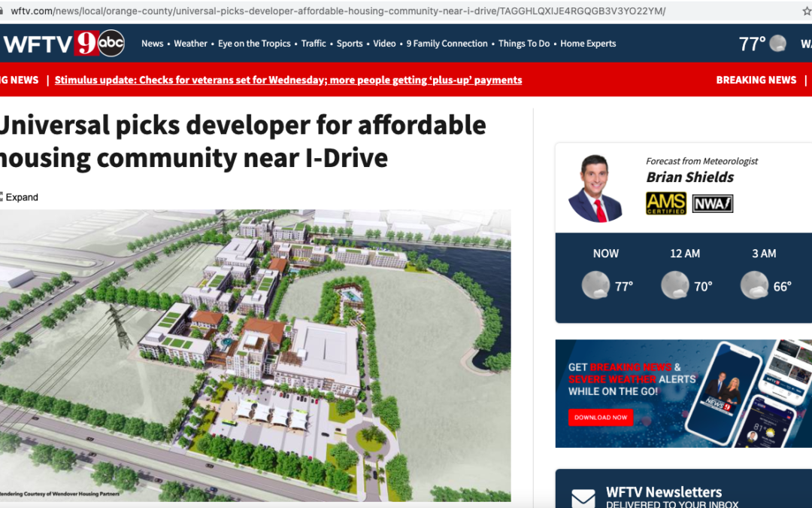Click the breaking news app promo banner
Viewport: 812px width, 508px height.
(683, 394)
